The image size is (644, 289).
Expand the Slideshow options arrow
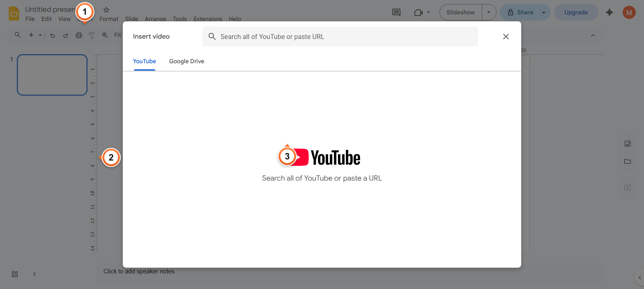click(x=489, y=12)
